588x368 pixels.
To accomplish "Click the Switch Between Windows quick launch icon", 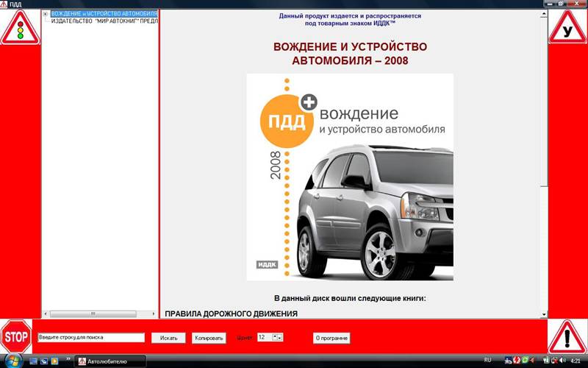I will tap(44, 361).
